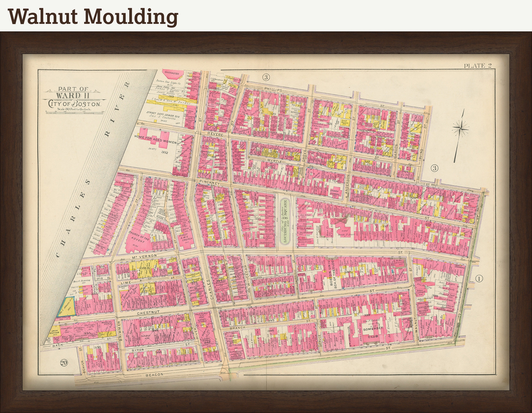Select the vertical "SPRUCE" street label
Image resolution: width=532 pixels, height=413 pixels.
coord(320,341)
